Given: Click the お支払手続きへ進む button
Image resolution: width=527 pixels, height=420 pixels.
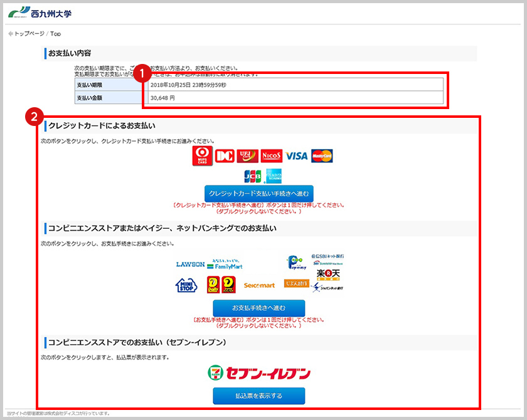Looking at the screenshot, I should [258, 308].
